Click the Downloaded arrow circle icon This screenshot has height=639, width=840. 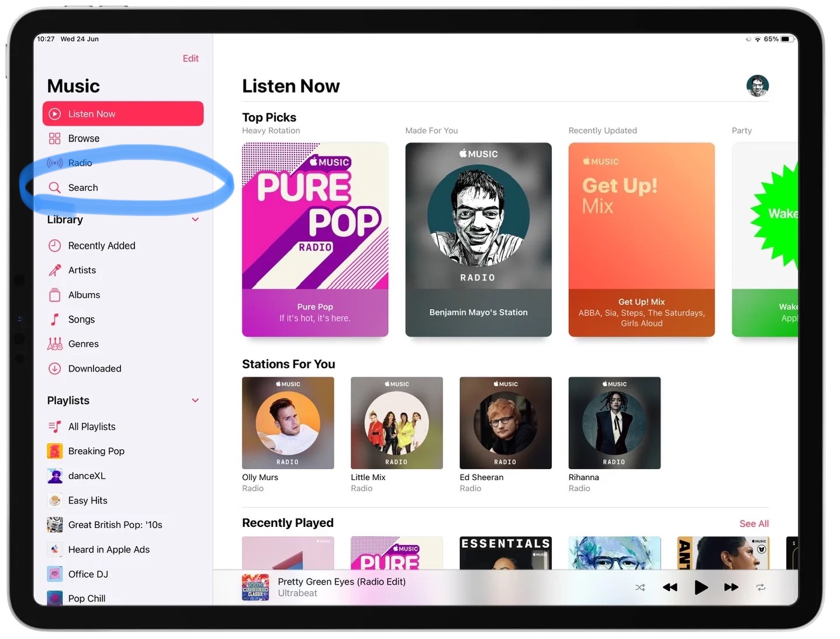point(54,369)
